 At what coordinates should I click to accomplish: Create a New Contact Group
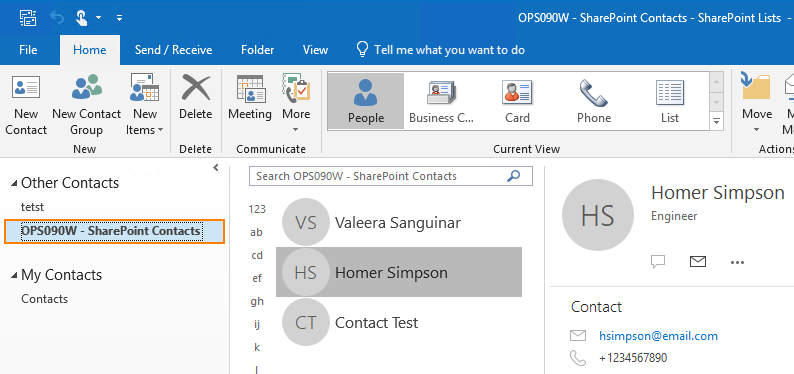pyautogui.click(x=87, y=106)
